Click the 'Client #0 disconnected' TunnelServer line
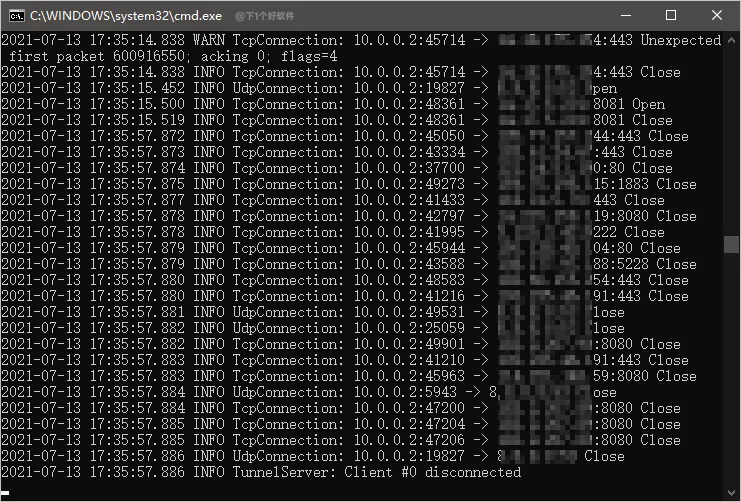The width and height of the screenshot is (741, 502). click(261, 472)
